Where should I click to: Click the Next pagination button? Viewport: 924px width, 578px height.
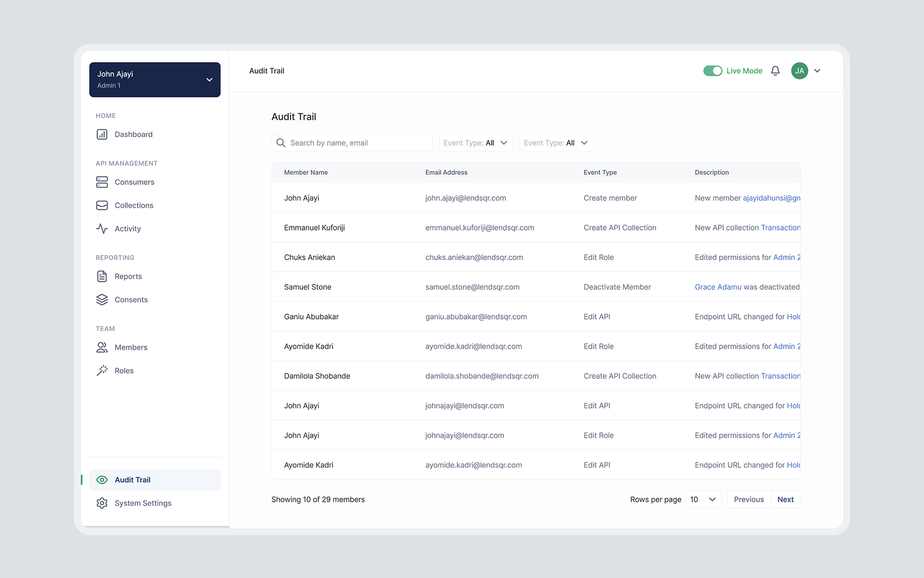click(785, 499)
